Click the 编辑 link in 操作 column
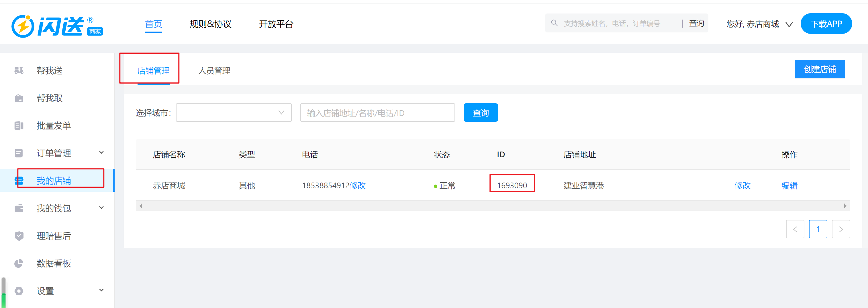The image size is (868, 308). click(789, 185)
